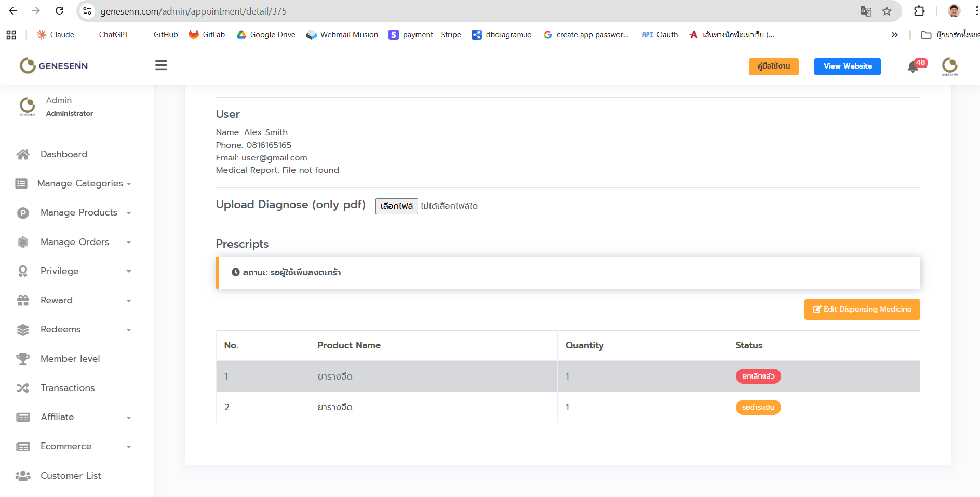
Task: Open the Privilege sidebar menu
Action: click(60, 271)
